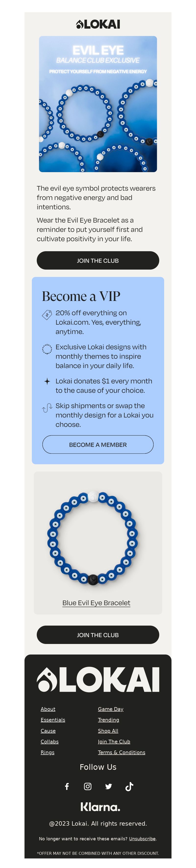Open the Blue Evil Eye Bracelet link
Image resolution: width=196 pixels, height=868 pixels.
pos(96,603)
